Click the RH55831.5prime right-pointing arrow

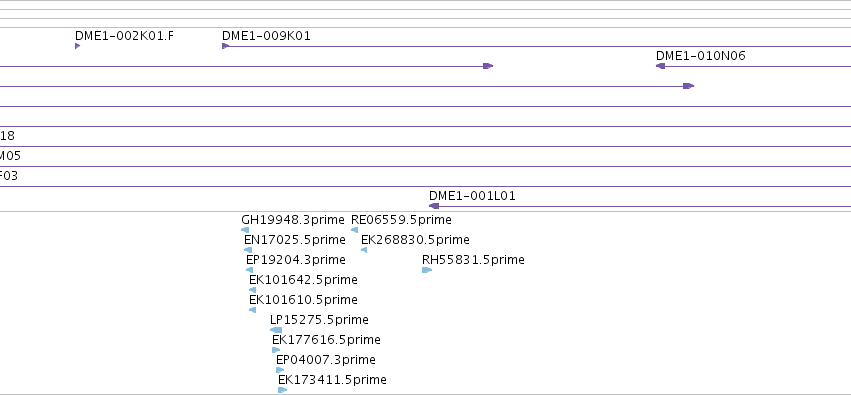point(427,270)
